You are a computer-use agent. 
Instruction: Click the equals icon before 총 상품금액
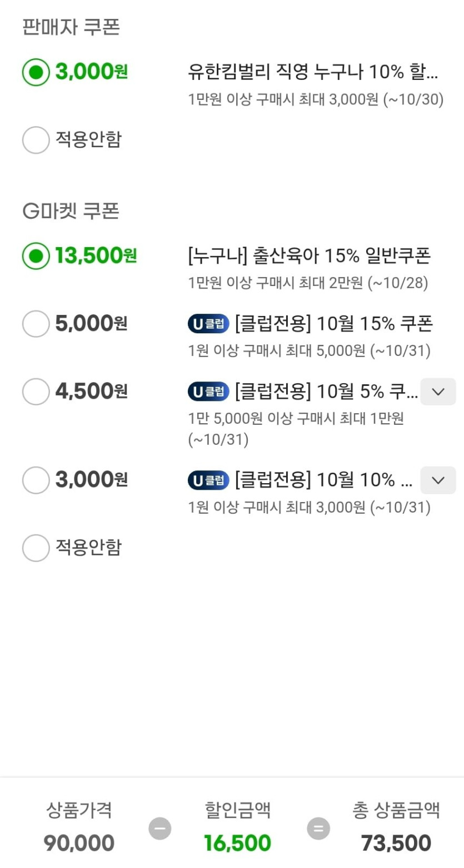(318, 829)
